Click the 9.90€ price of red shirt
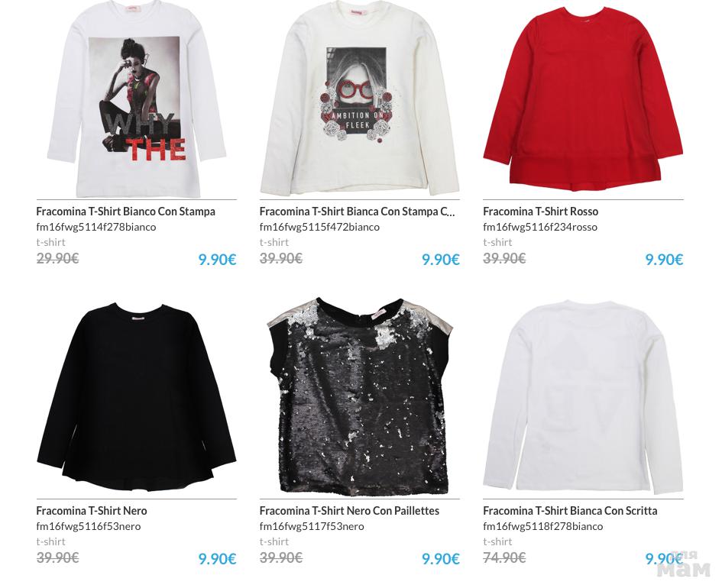Screen dimensions: 722x588 (x=664, y=260)
